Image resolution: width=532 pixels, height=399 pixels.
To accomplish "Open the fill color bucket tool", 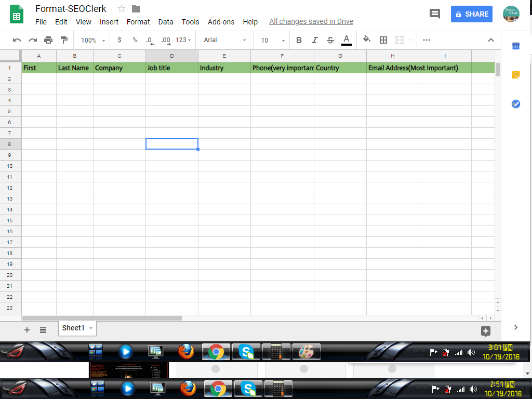I will (x=367, y=40).
